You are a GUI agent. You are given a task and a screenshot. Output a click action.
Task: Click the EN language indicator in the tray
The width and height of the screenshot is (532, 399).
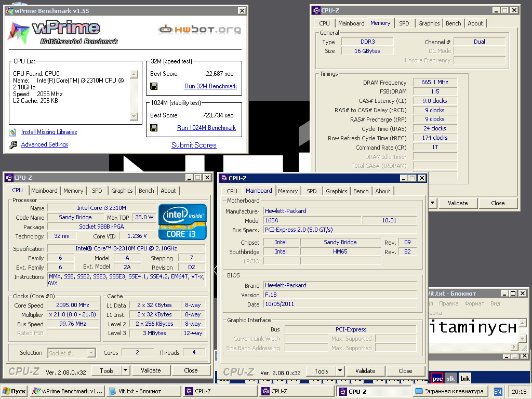pyautogui.click(x=497, y=392)
